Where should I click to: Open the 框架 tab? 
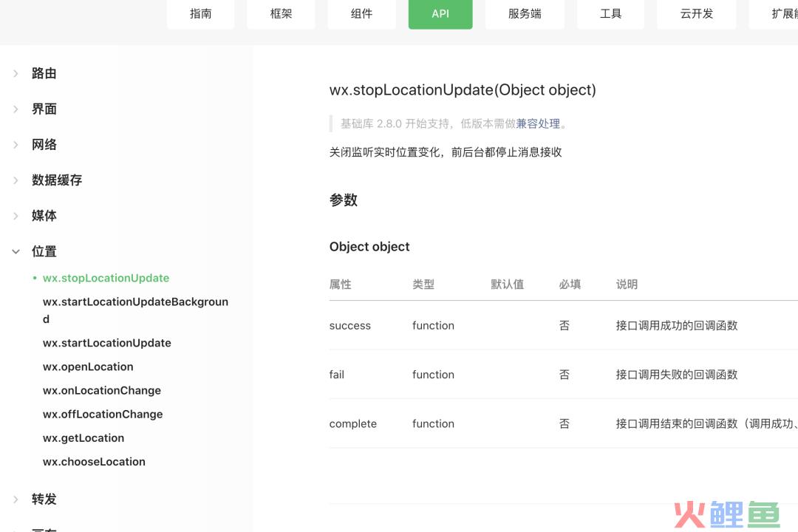point(281,14)
